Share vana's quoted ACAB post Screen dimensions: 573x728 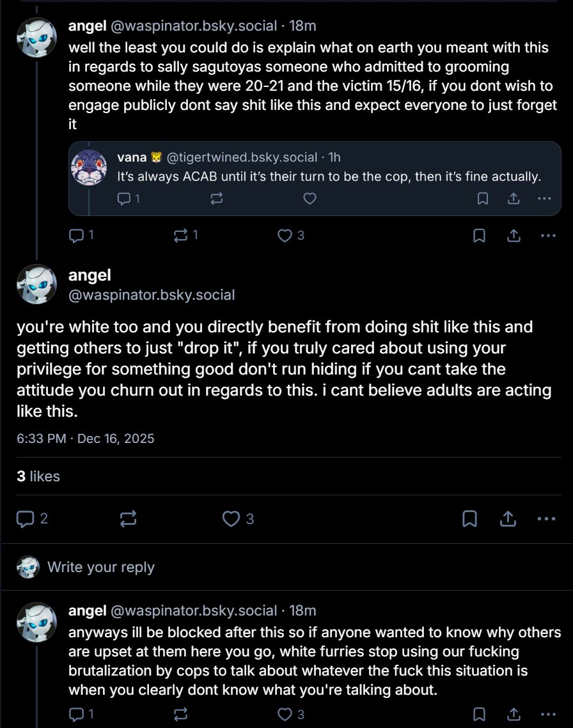(513, 199)
